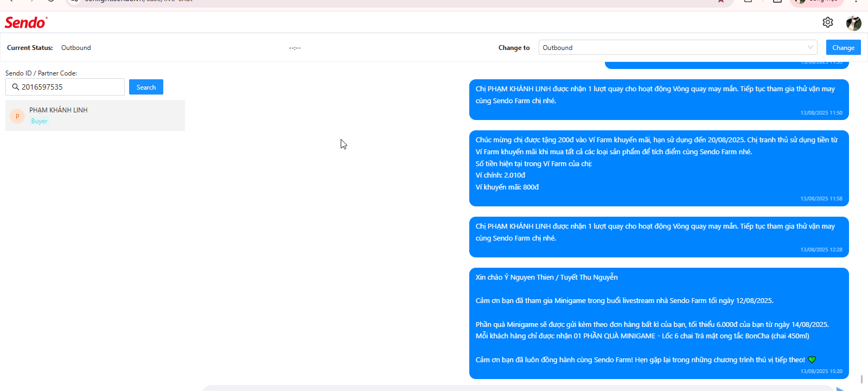This screenshot has width=868, height=391.
Task: Click the magnifier icon in the ID field
Action: click(x=15, y=87)
